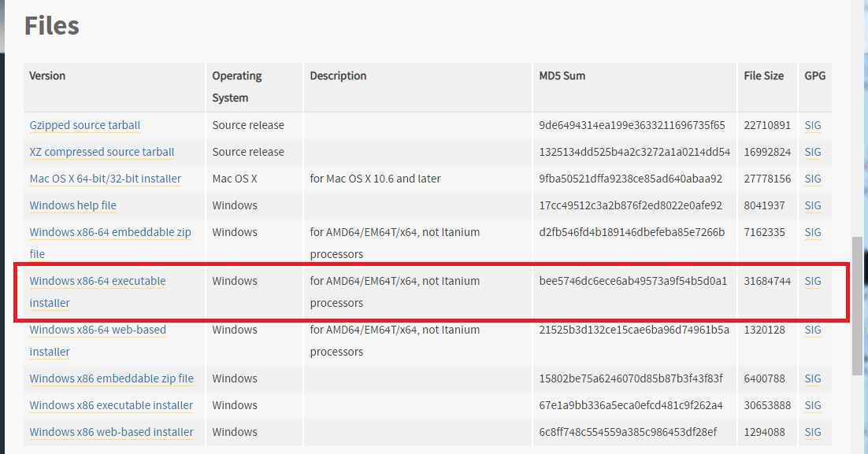Open the Gzipped source tarball link
Viewport: 868px width, 454px height.
(85, 126)
